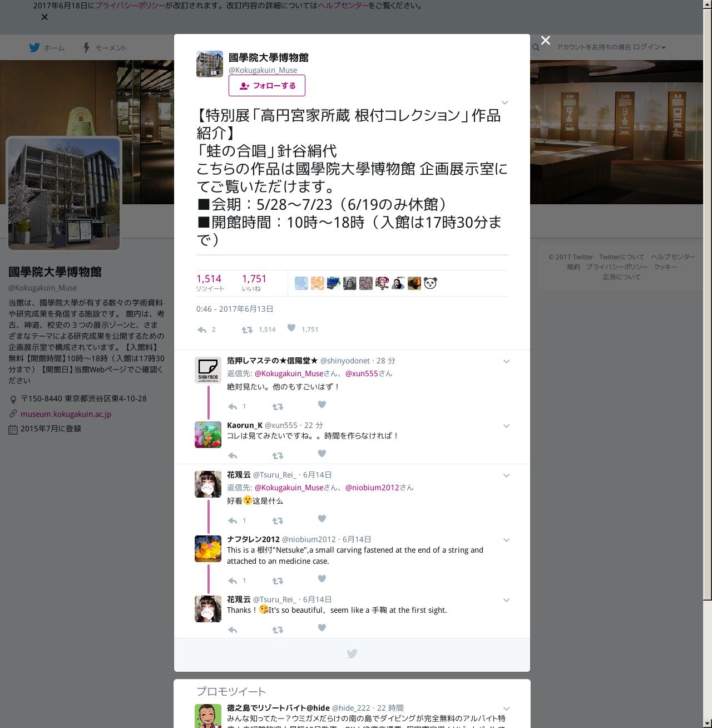Image resolution: width=712 pixels, height=728 pixels.
Task: Expand options on 花观云 好看 tweet
Action: (x=507, y=475)
